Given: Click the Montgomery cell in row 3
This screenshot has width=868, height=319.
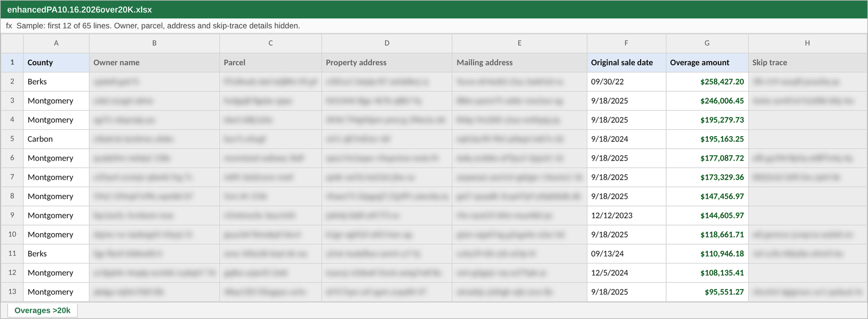Looking at the screenshot, I should pyautogui.click(x=56, y=101).
